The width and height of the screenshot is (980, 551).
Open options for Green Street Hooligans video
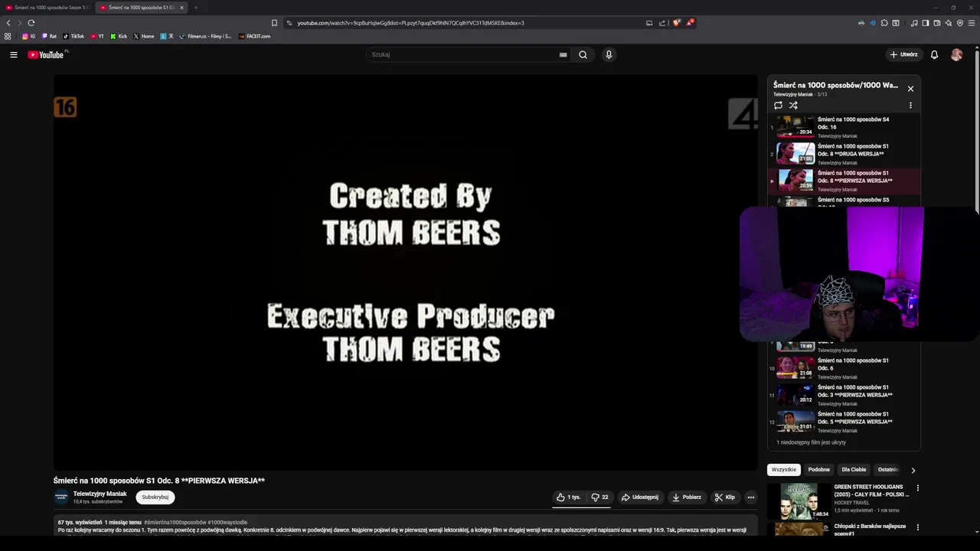[918, 488]
